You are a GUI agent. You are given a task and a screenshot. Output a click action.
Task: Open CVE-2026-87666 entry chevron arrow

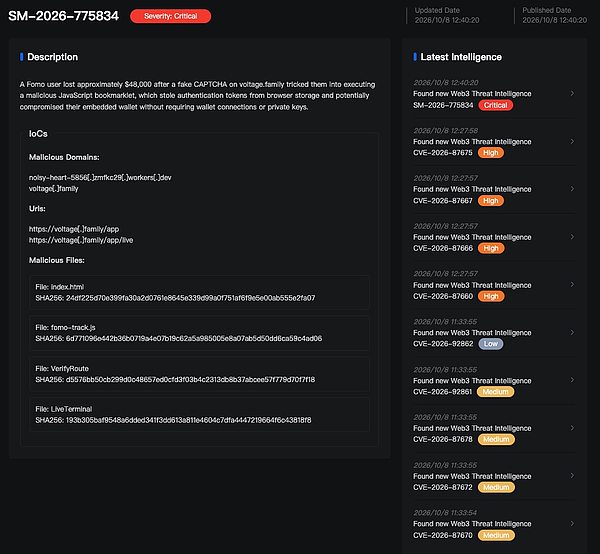point(572,237)
